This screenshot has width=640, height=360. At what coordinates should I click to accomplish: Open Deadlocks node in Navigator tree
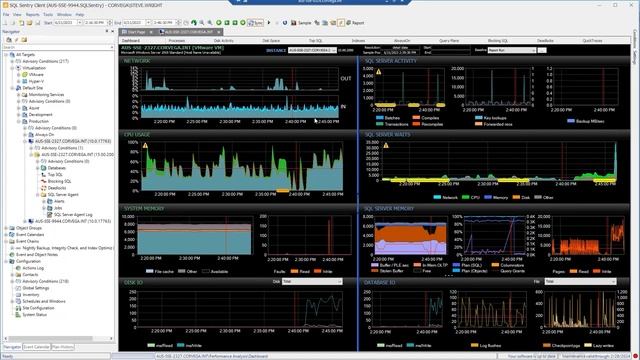57,188
